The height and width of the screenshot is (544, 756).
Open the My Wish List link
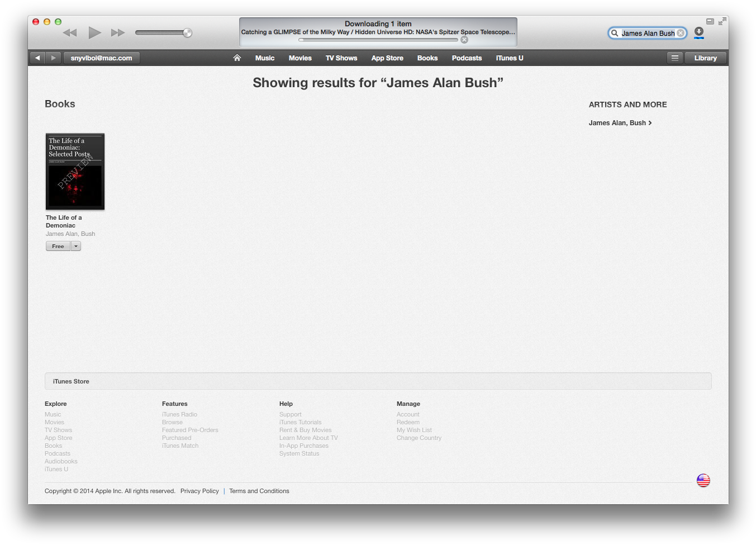pyautogui.click(x=414, y=430)
